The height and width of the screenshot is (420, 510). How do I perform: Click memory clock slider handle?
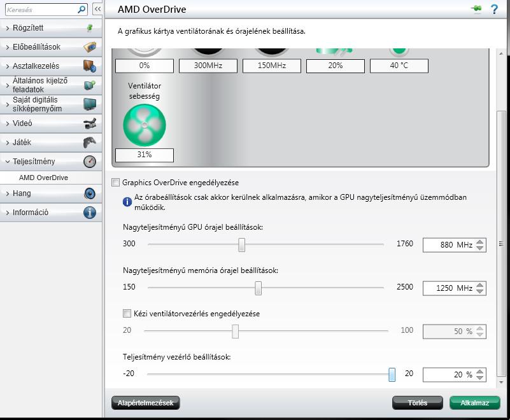point(258,288)
